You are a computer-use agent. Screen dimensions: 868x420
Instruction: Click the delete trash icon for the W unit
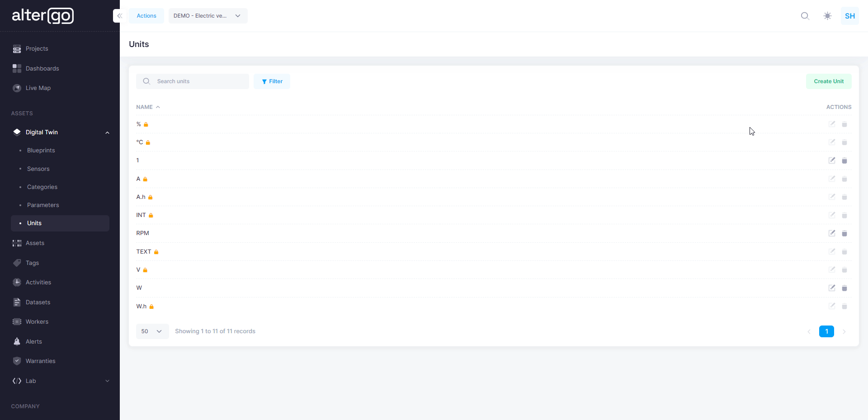pos(845,288)
